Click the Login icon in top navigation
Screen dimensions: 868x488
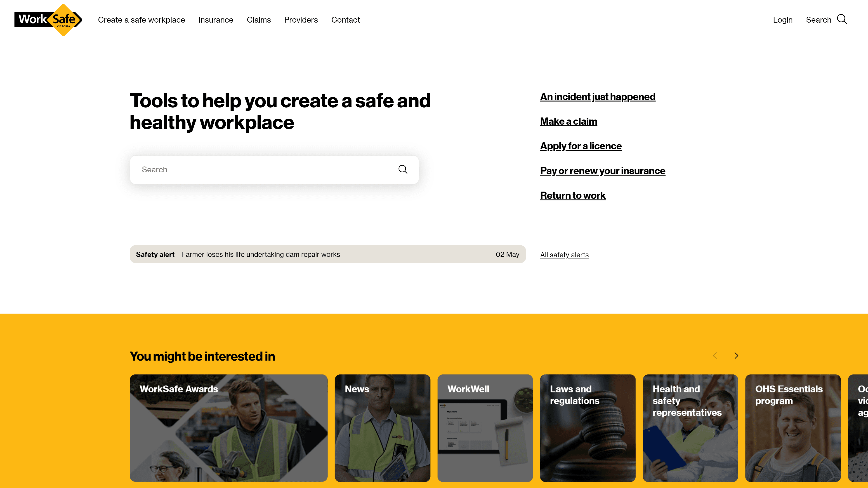click(783, 20)
